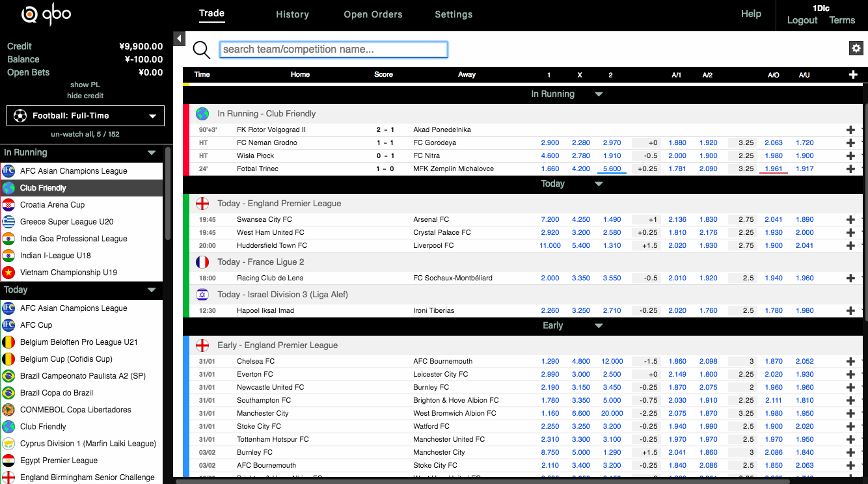Expand the FK Rotor Volgograd II row plus
This screenshot has width=868, height=484.
click(x=850, y=129)
